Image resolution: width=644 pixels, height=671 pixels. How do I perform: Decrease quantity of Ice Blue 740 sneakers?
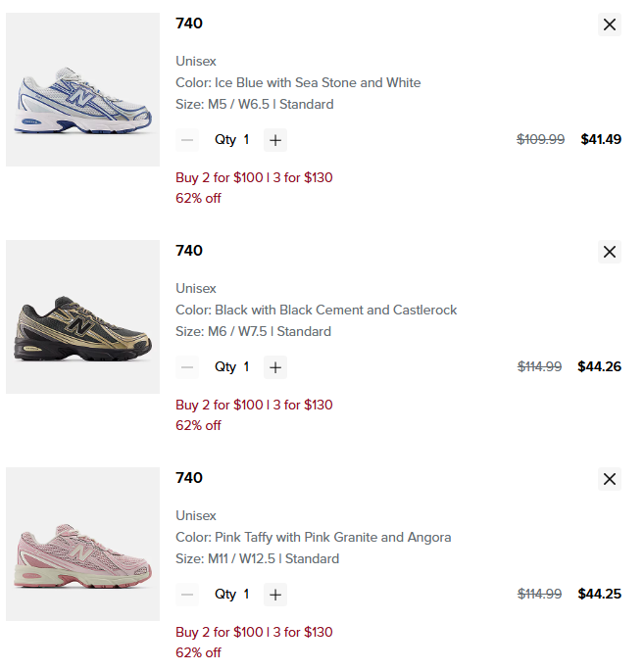click(x=187, y=140)
